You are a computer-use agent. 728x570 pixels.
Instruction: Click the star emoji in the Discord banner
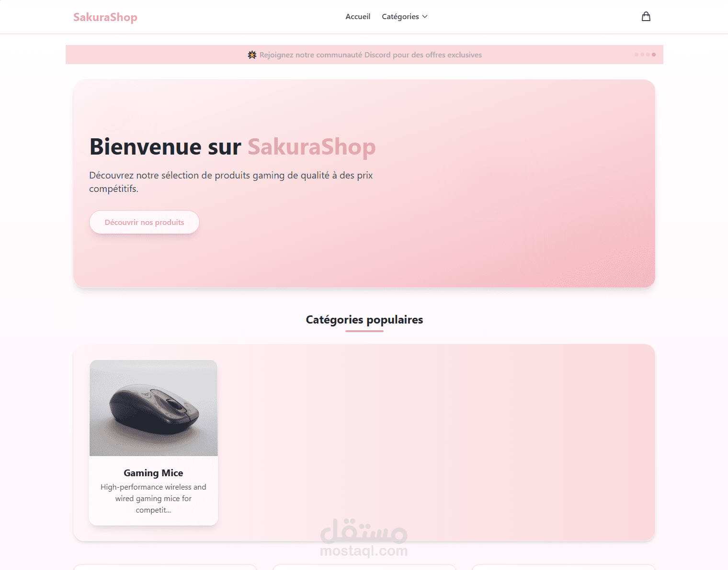[x=252, y=55]
